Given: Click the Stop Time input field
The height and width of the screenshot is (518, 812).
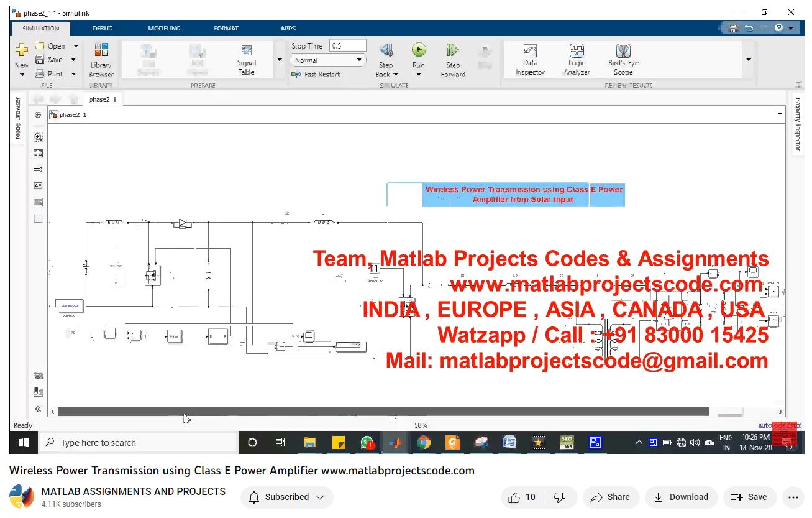Looking at the screenshot, I should click(x=347, y=46).
